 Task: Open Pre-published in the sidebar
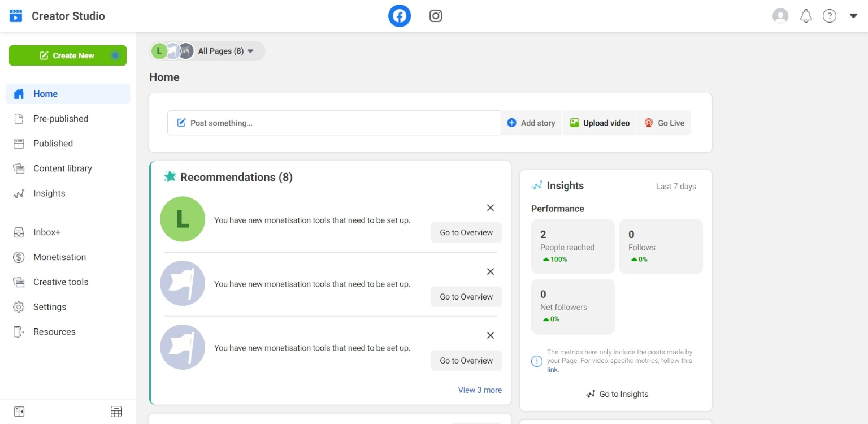tap(68, 119)
